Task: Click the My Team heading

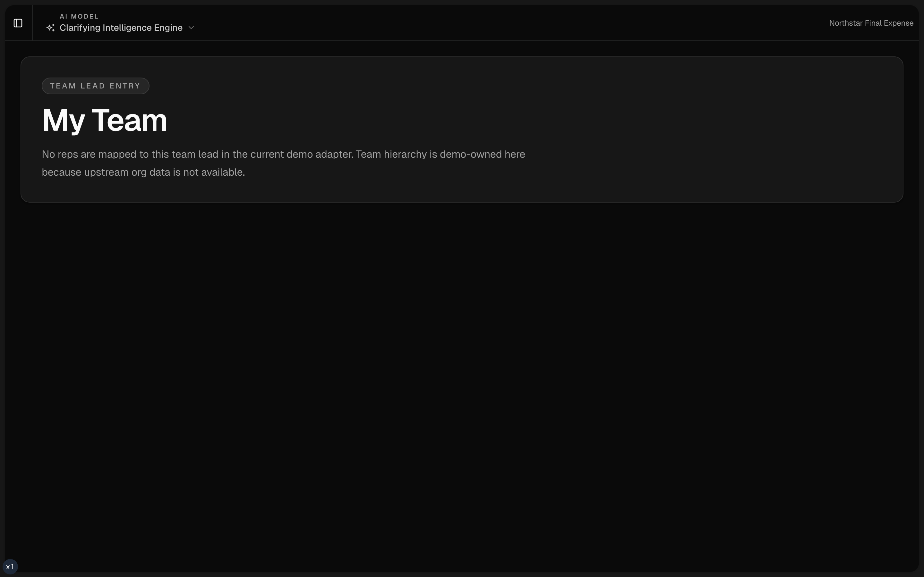Action: [x=104, y=121]
